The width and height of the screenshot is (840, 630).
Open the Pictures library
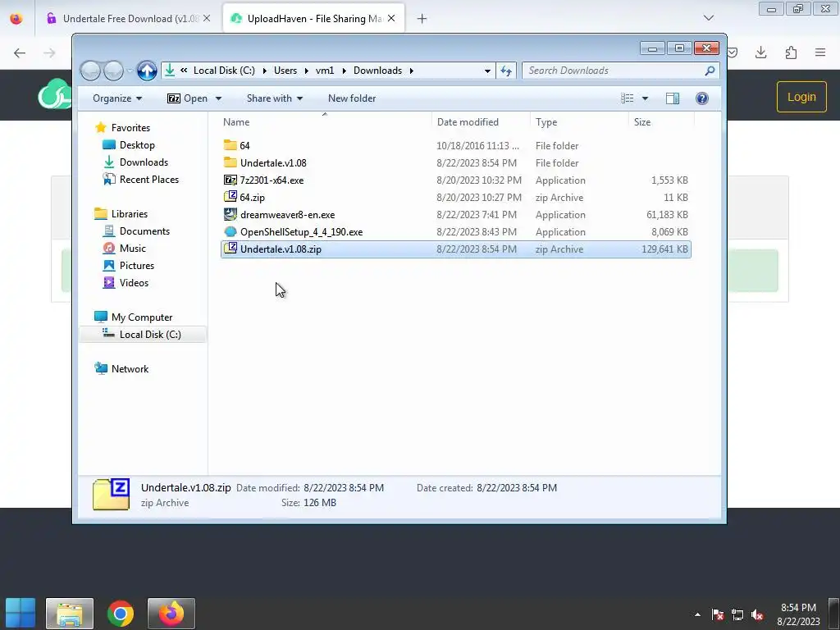137,265
